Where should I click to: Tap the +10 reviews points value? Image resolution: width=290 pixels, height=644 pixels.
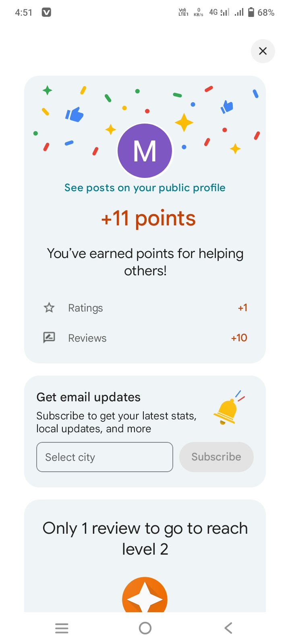tap(239, 338)
